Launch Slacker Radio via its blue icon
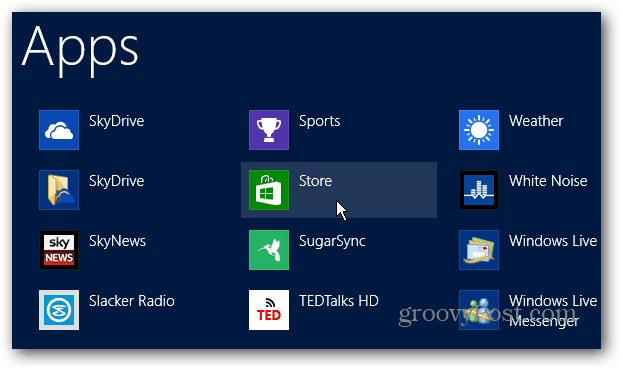Screen dimensions: 621x369 pos(59,310)
